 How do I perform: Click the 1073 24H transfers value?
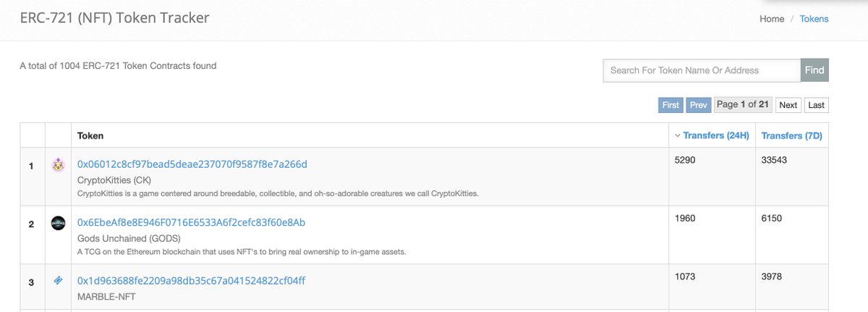tap(685, 276)
